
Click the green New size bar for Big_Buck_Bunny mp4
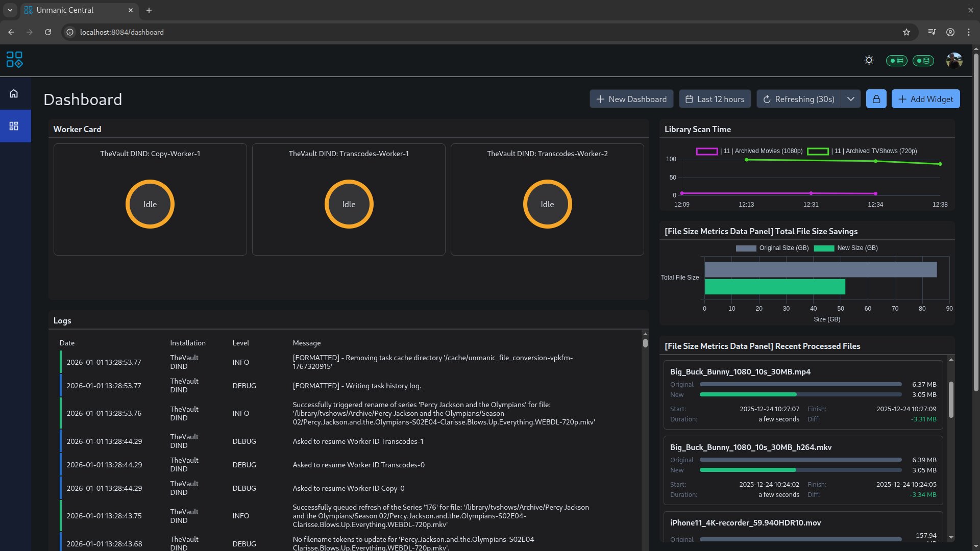[748, 394]
